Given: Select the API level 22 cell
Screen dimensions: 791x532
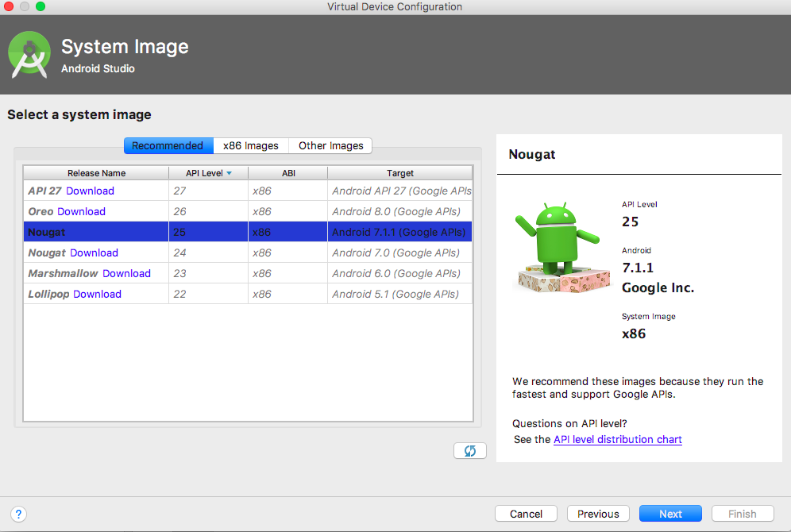Looking at the screenshot, I should 208,294.
